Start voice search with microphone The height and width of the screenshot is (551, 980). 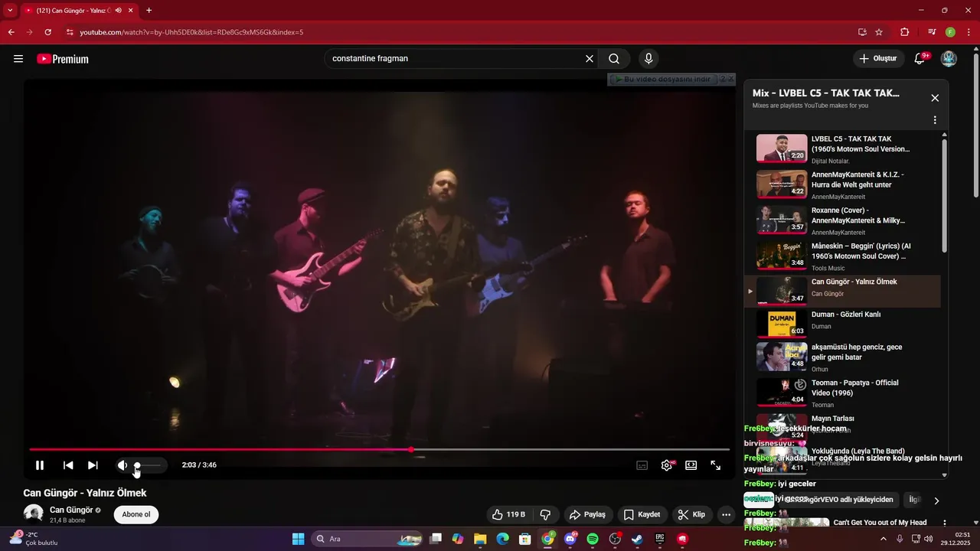(x=648, y=59)
